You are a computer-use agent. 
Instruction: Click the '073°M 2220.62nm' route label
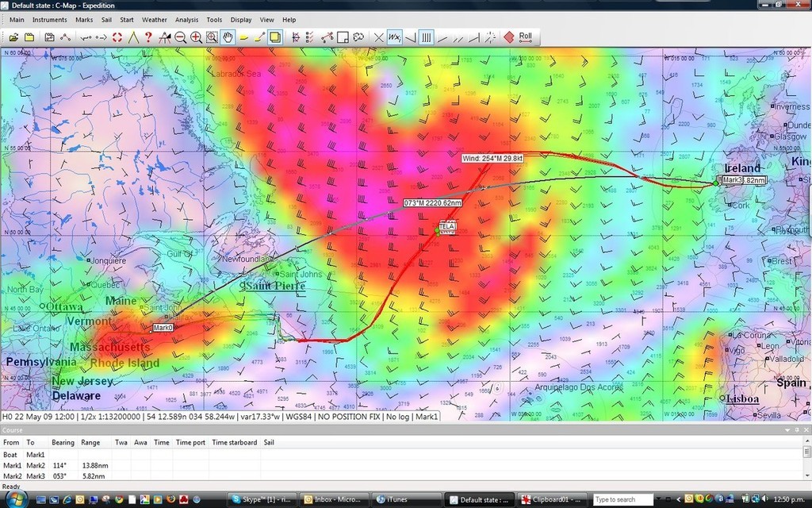[x=432, y=203]
